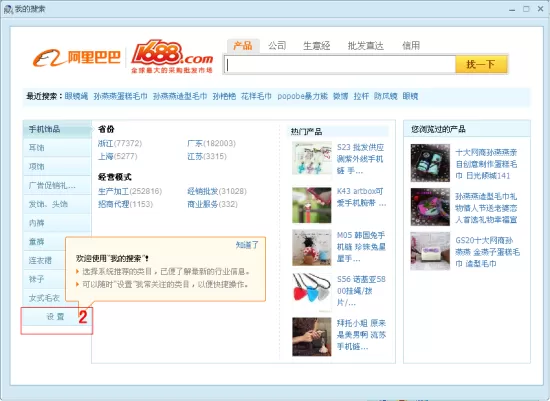The height and width of the screenshot is (401, 550).
Task: Open the 拜托小姐 流苏手机链 product link
Action: coord(361,335)
